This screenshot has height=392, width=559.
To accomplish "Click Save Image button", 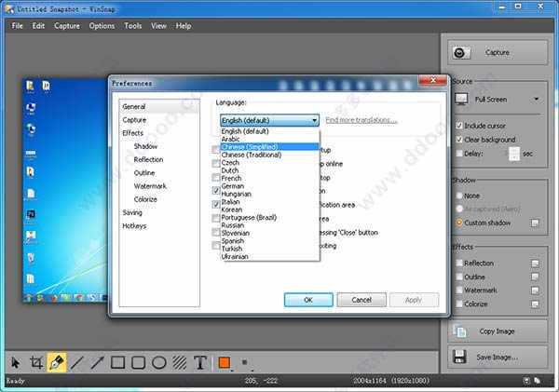I will pos(498,357).
